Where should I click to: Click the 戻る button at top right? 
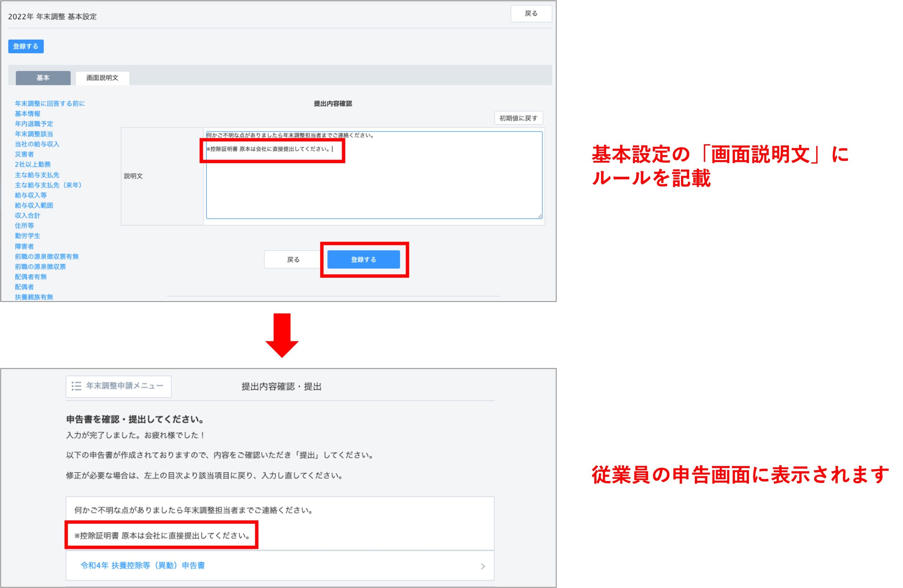(531, 14)
